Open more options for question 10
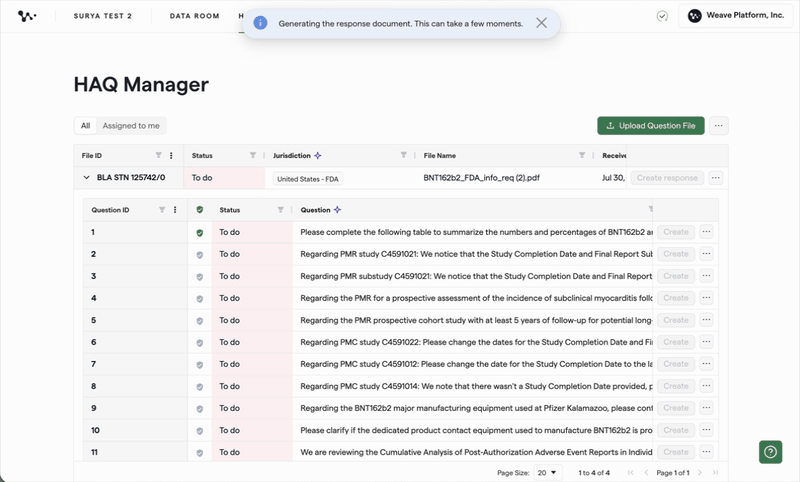The height and width of the screenshot is (482, 800). [x=706, y=430]
